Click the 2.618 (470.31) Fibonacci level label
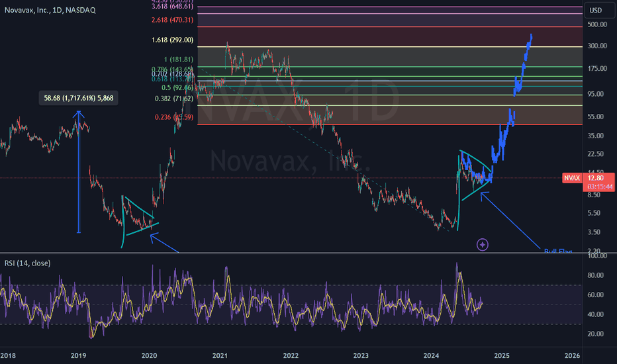 172,20
